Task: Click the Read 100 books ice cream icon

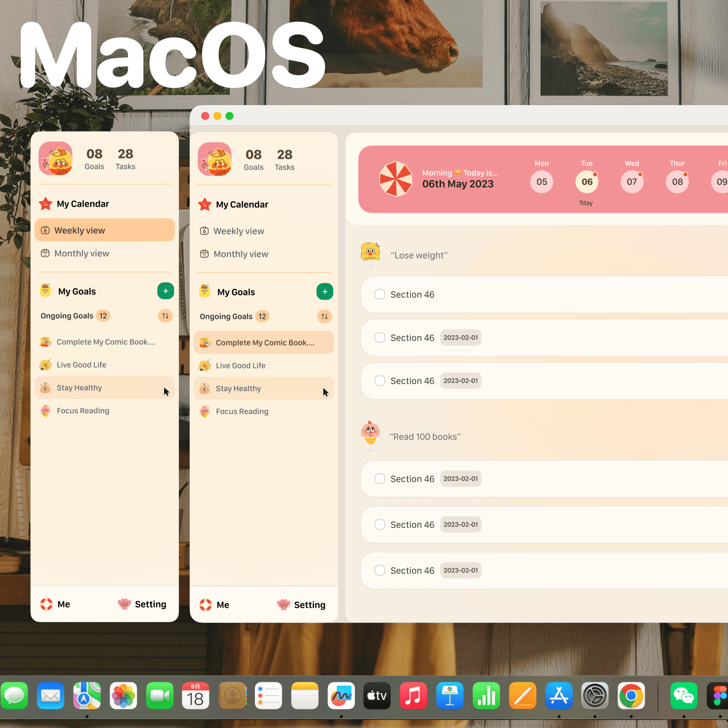Action: (x=370, y=433)
